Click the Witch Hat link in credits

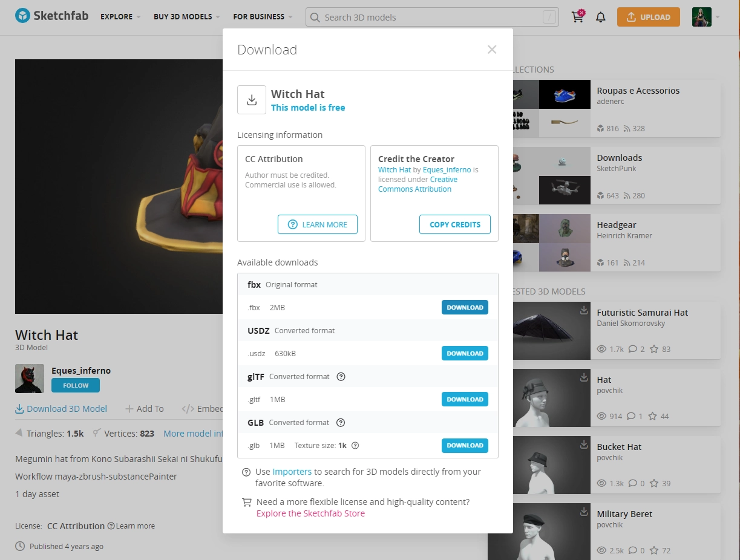pos(395,170)
